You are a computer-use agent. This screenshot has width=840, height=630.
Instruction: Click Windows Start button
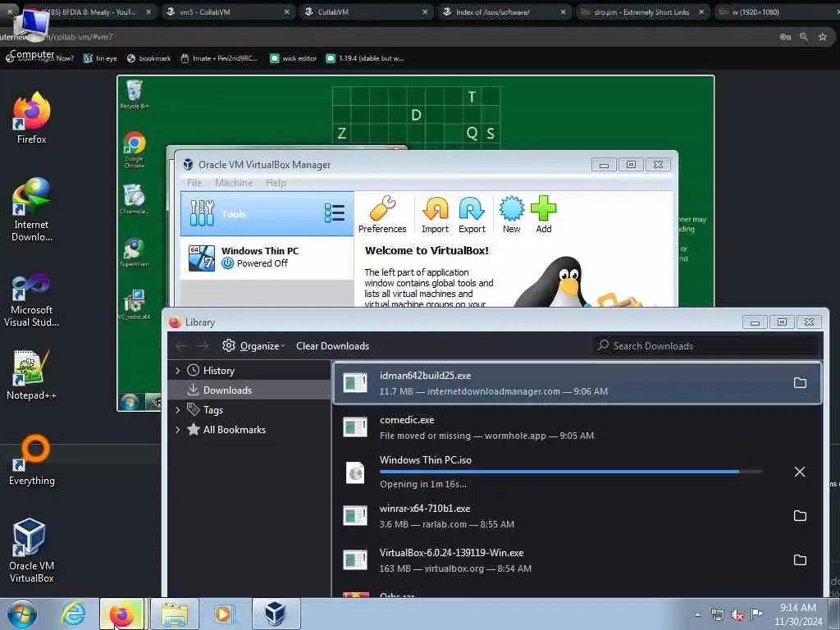(x=22, y=614)
